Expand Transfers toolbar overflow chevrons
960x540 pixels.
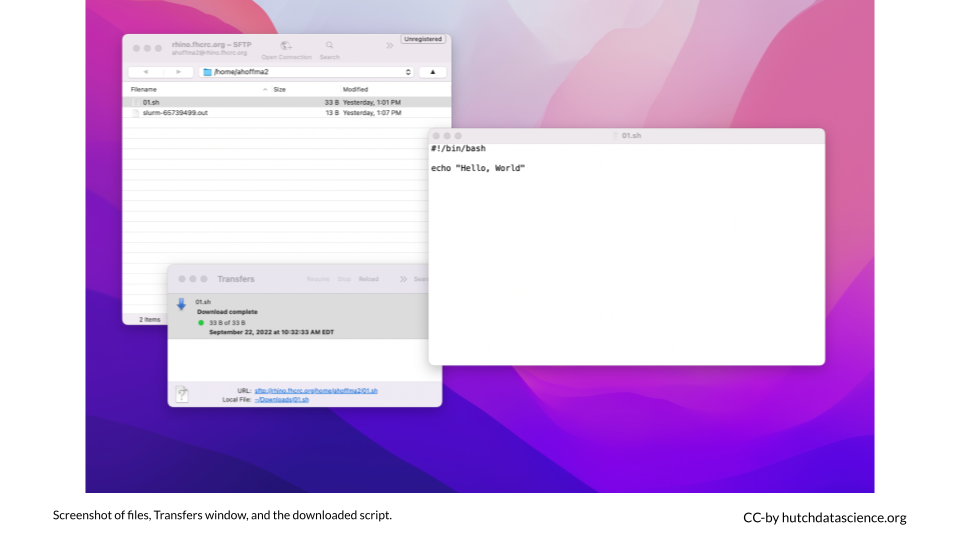point(403,279)
